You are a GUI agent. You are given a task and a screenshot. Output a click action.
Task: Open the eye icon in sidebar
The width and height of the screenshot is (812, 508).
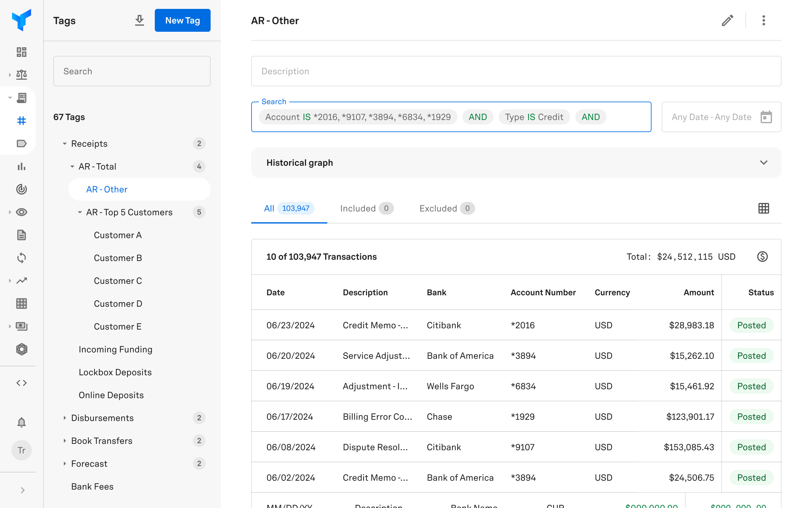coord(22,212)
